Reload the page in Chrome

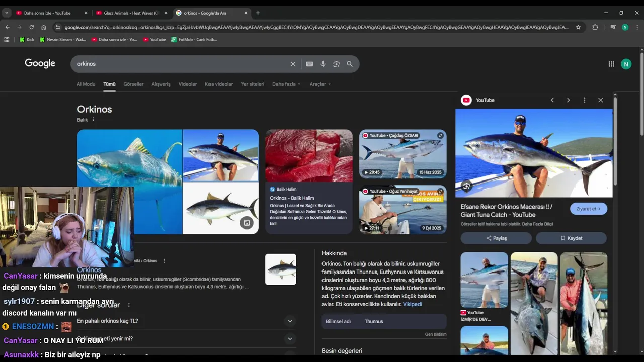pos(31,27)
